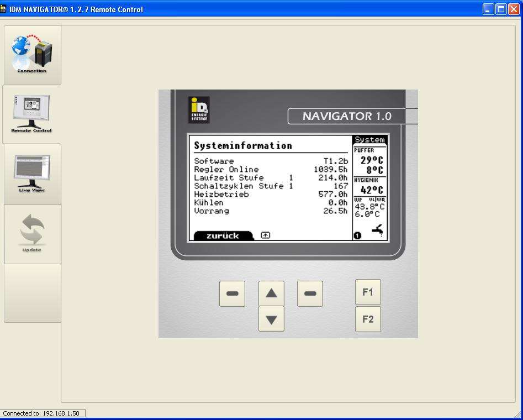Hit the down arrow navigation key

tap(271, 319)
